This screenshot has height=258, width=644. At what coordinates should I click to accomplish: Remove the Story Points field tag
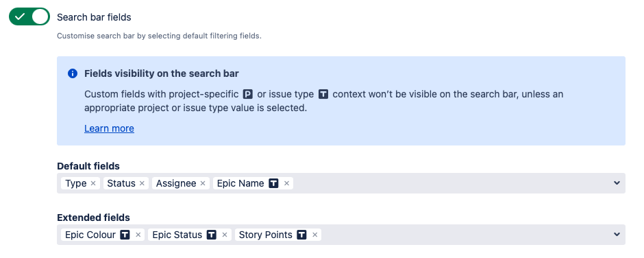315,235
